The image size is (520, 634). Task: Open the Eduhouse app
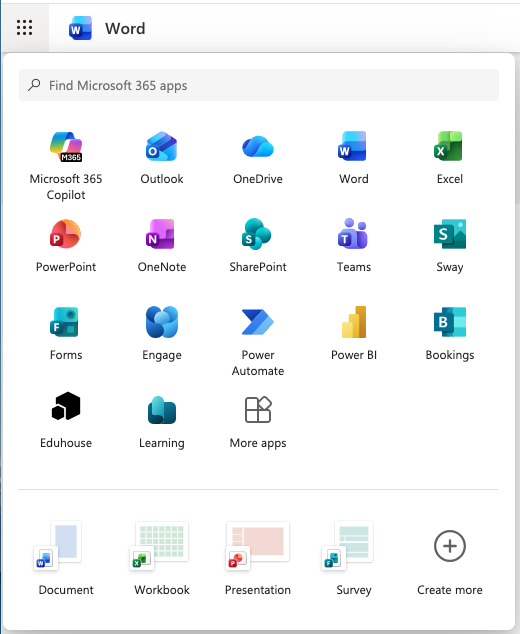coord(66,421)
